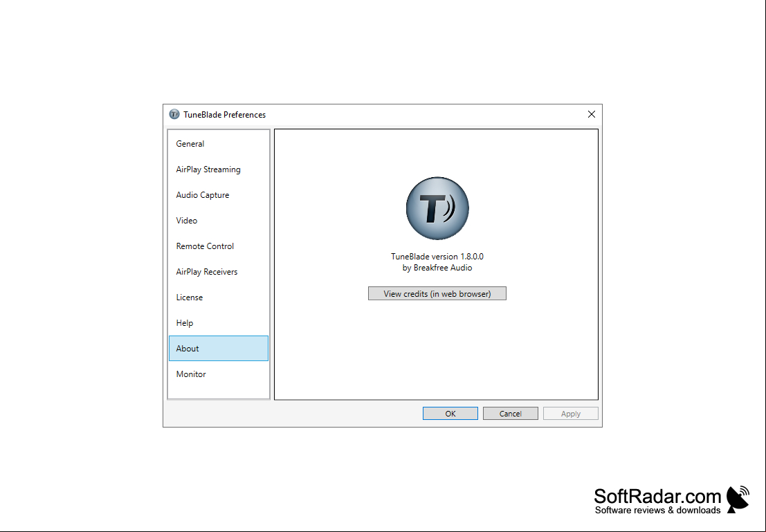Select the About section
The image size is (766, 532).
[219, 348]
